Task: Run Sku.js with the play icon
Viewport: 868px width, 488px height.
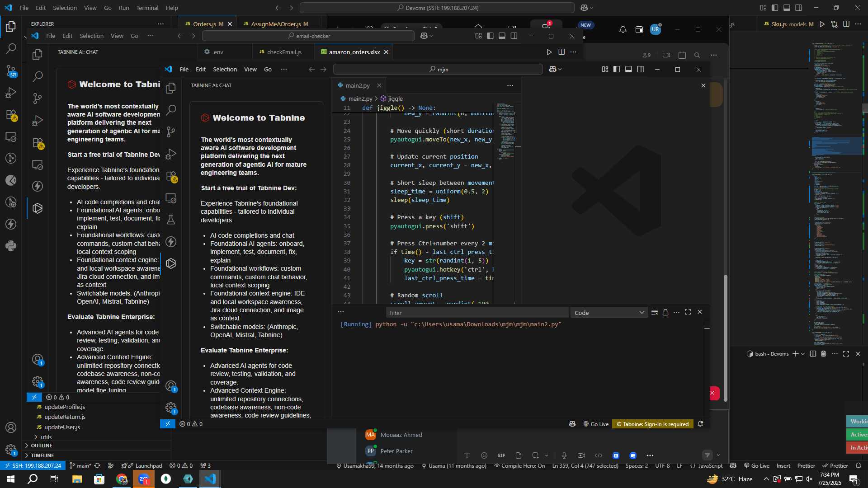Action: [822, 24]
